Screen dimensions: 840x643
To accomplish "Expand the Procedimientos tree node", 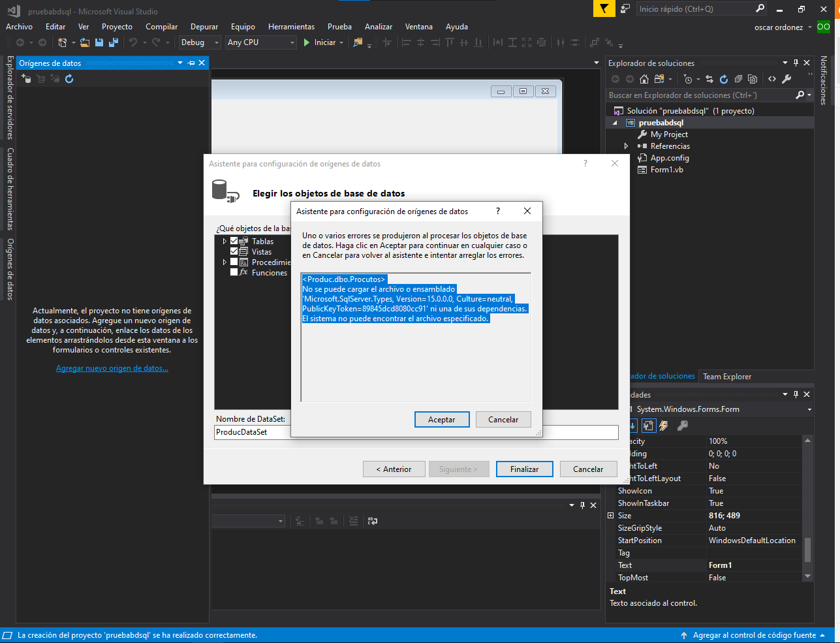I will click(225, 262).
